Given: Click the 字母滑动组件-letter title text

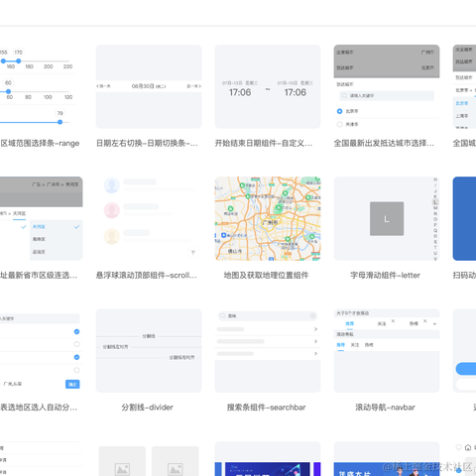Looking at the screenshot, I should (385, 275).
